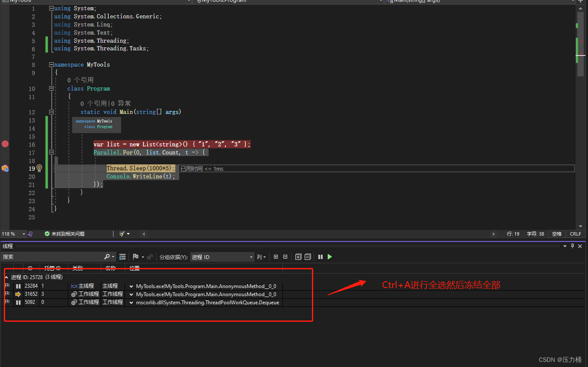Click the suspended icon on thread 23284
The width and height of the screenshot is (588, 367).
18,286
